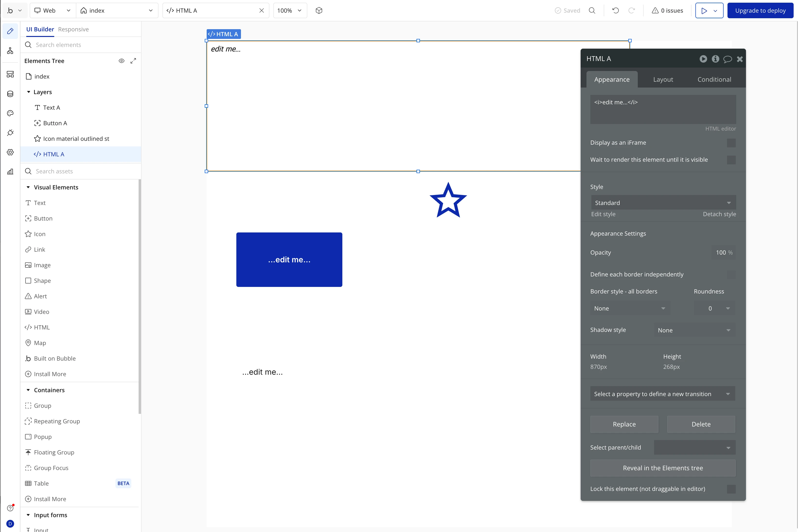Screen dimensions: 798x532
Task: Select the star icon on canvas
Action: click(448, 200)
